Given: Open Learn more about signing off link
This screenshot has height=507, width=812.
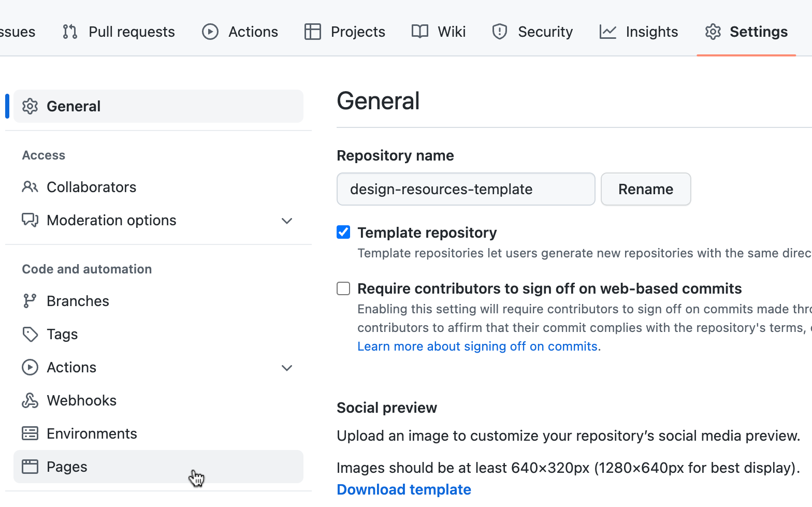Looking at the screenshot, I should (477, 346).
